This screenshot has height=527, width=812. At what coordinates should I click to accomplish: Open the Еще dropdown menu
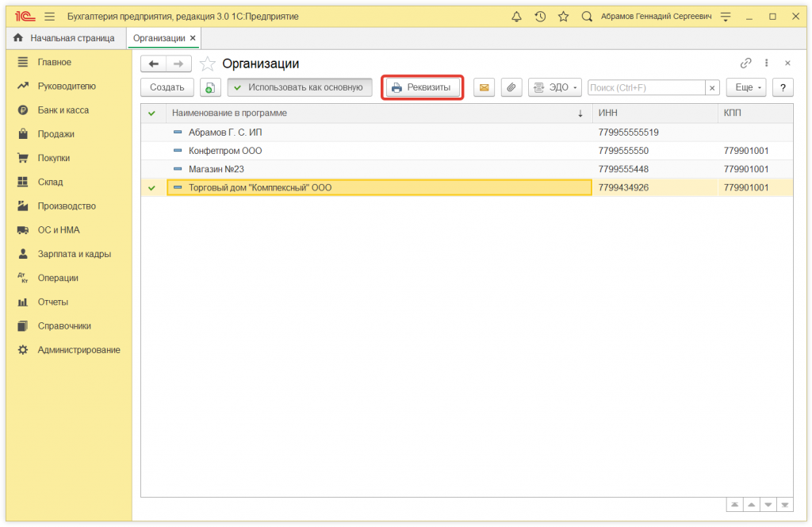click(x=745, y=87)
